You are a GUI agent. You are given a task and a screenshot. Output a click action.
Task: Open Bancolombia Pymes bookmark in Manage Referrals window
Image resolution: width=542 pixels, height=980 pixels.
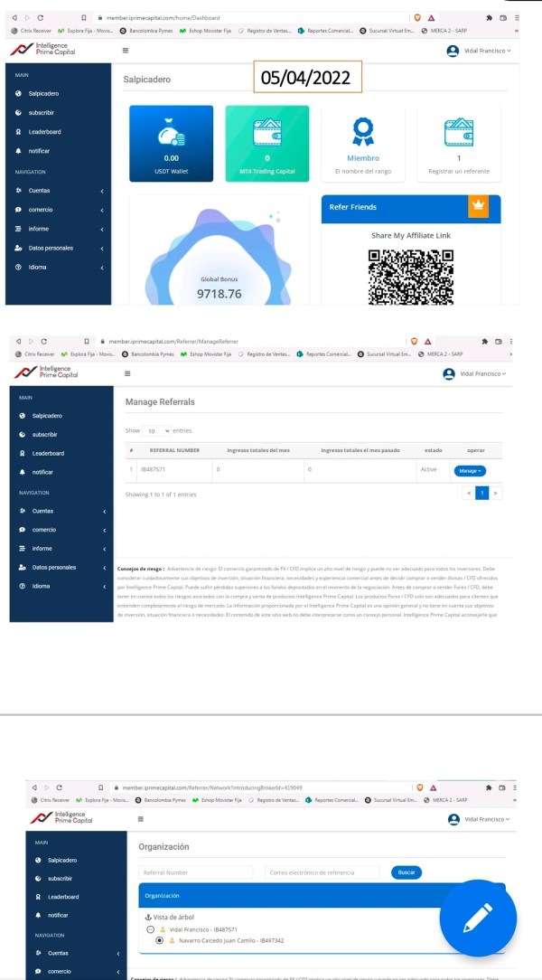coord(147,353)
